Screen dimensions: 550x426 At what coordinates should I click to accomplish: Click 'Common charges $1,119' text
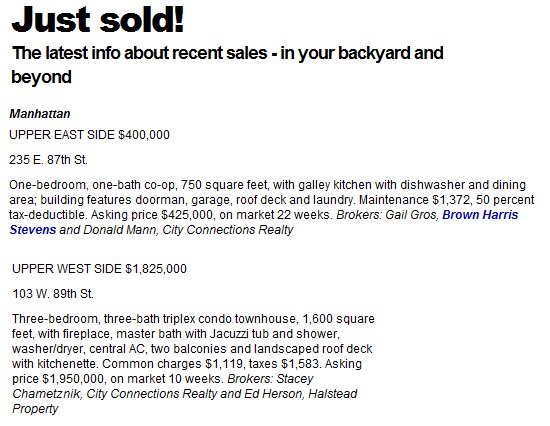(x=173, y=364)
